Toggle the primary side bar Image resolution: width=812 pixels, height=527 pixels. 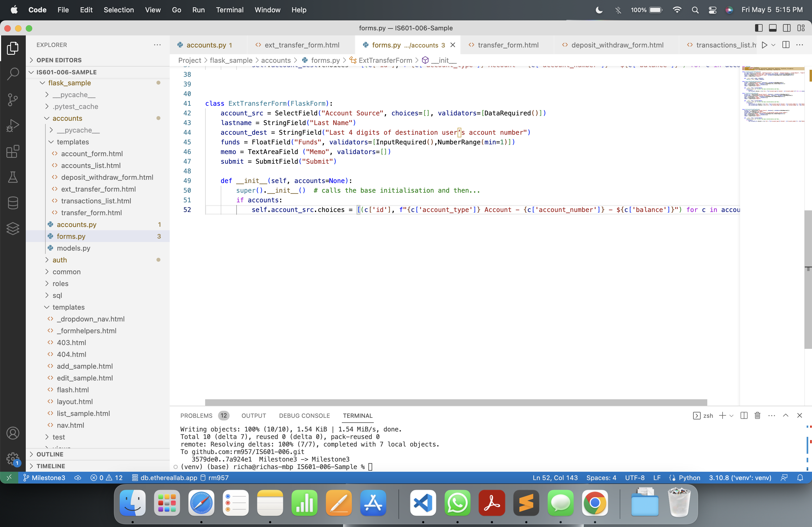click(x=759, y=28)
